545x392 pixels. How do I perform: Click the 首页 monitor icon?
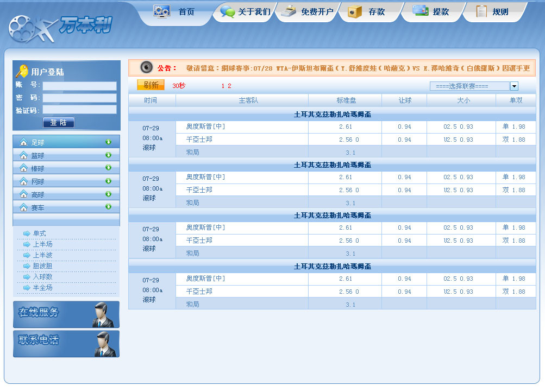[x=161, y=11]
